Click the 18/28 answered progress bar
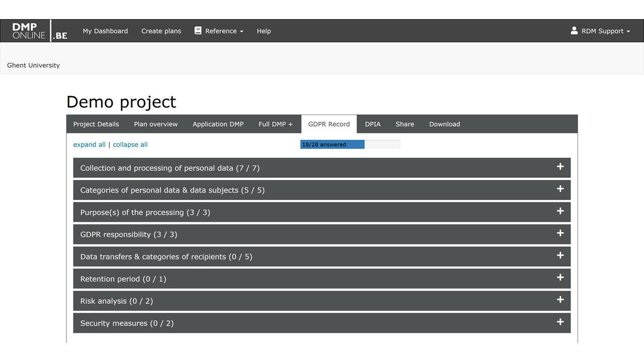 (x=350, y=145)
